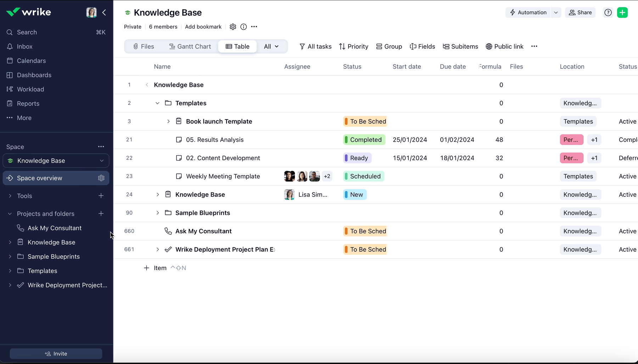Click the Invite button

56,354
